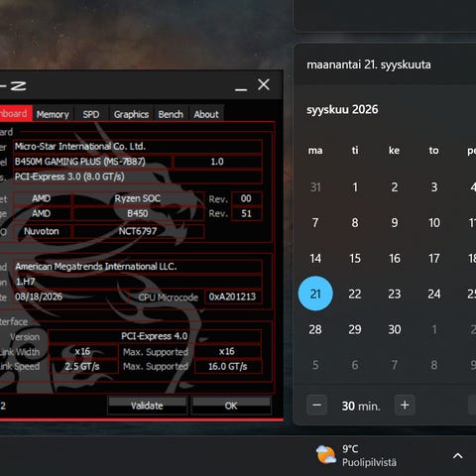This screenshot has height=476, width=476.
Task: Decrease focus time with minus button
Action: click(x=316, y=405)
